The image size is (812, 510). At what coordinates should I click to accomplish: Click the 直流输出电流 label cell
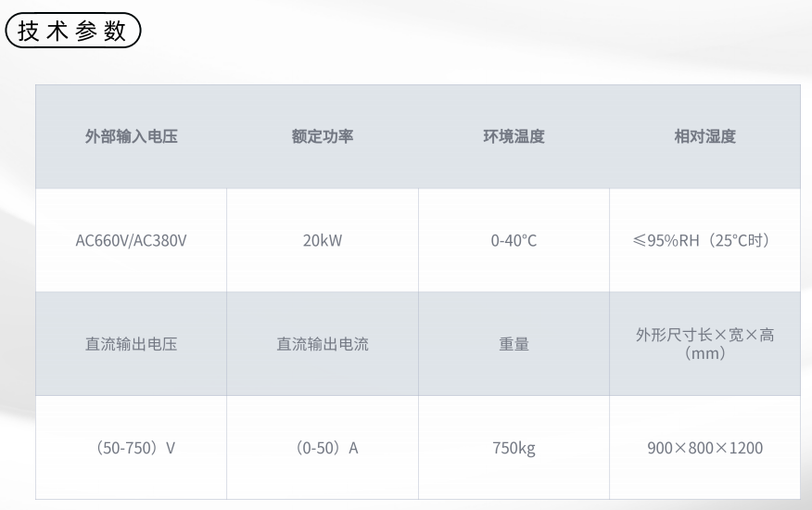coord(322,344)
